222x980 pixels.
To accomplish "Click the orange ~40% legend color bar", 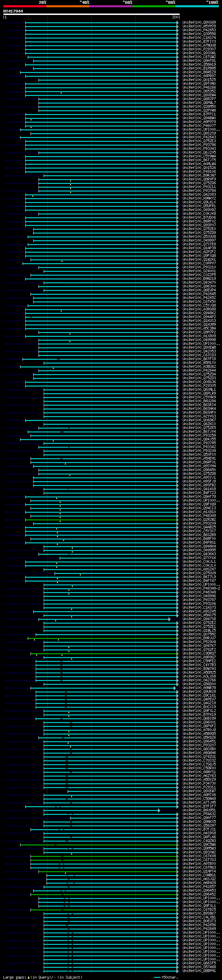I will point(68,6).
